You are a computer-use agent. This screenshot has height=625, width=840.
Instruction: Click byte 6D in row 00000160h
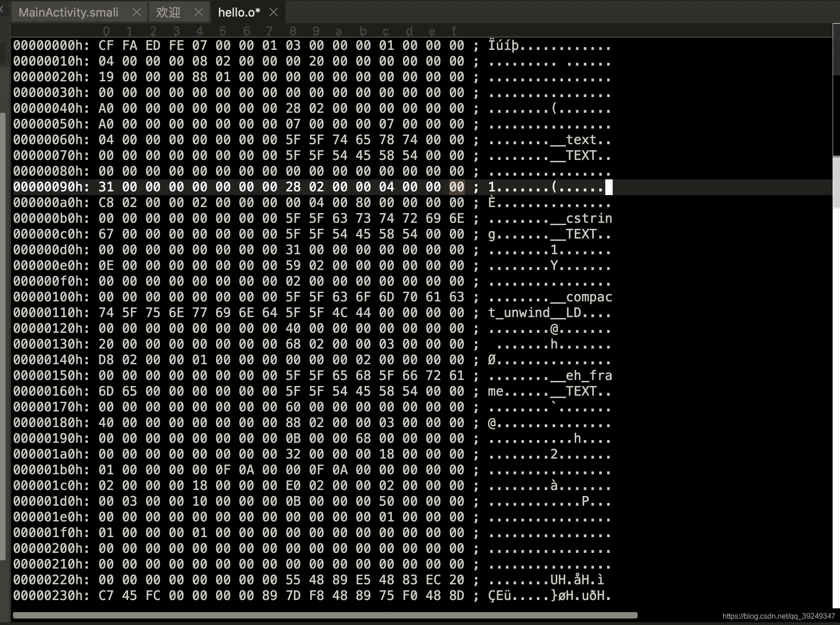pos(106,391)
